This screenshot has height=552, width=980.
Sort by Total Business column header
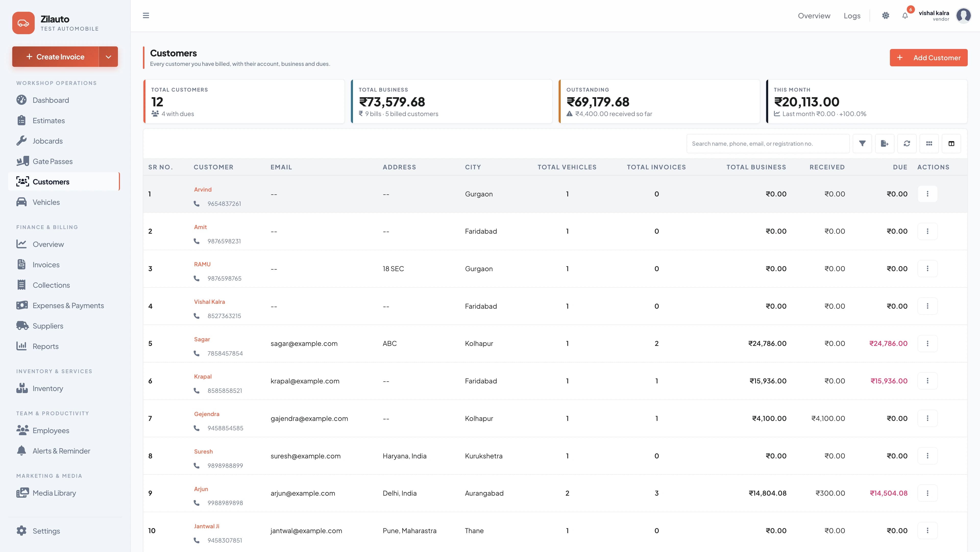coord(756,167)
